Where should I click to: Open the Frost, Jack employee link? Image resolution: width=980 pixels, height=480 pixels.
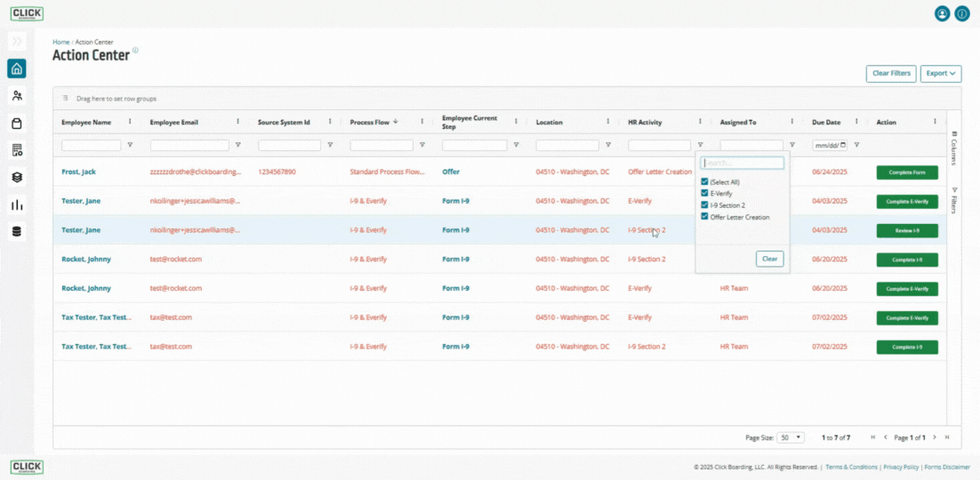click(79, 172)
